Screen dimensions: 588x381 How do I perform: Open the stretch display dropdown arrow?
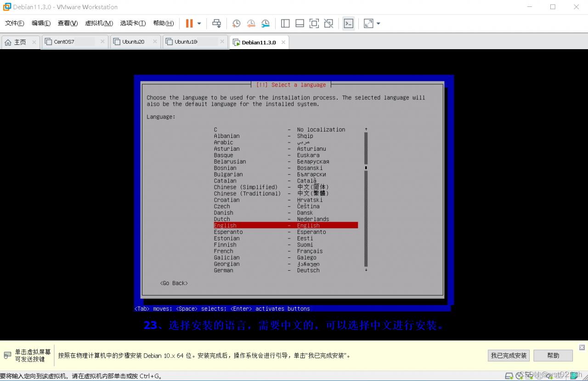tap(379, 23)
